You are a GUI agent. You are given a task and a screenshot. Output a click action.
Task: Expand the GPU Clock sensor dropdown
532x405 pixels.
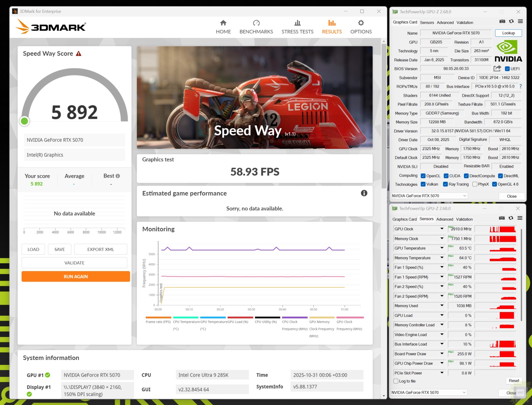(442, 229)
